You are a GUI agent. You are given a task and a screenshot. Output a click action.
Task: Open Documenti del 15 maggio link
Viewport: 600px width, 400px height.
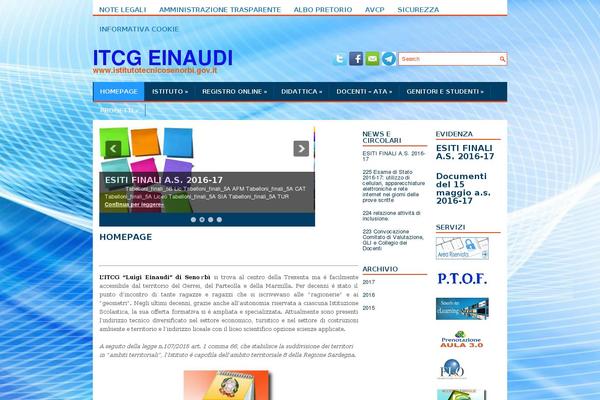click(463, 189)
